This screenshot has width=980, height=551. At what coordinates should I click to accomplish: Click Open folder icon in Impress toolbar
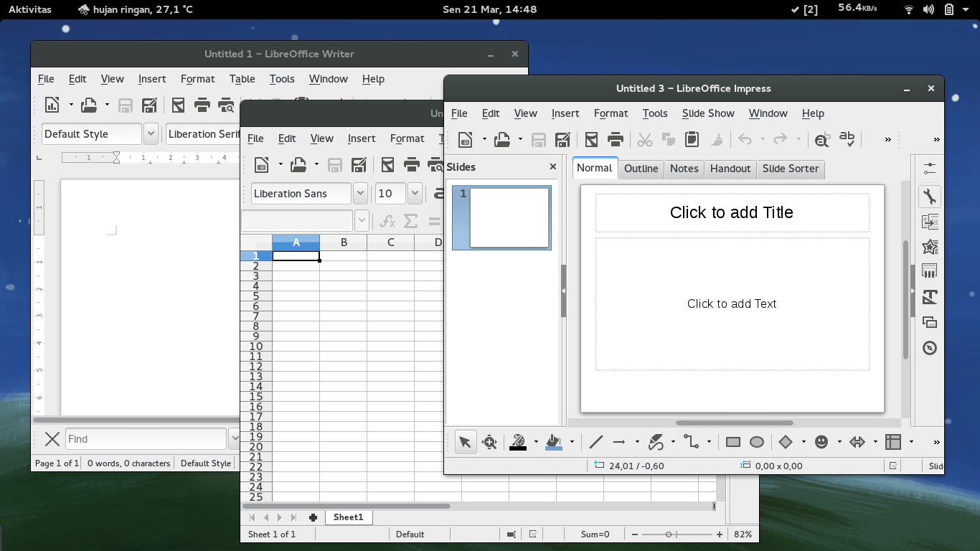pyautogui.click(x=502, y=139)
